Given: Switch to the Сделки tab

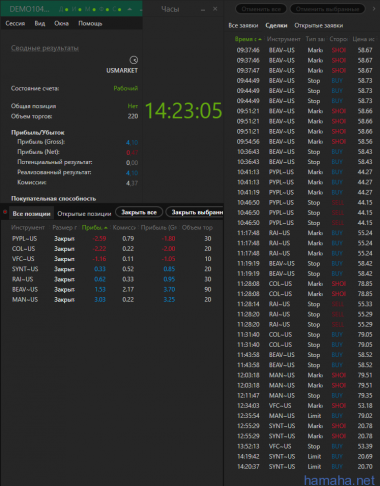Looking at the screenshot, I should pyautogui.click(x=276, y=25).
